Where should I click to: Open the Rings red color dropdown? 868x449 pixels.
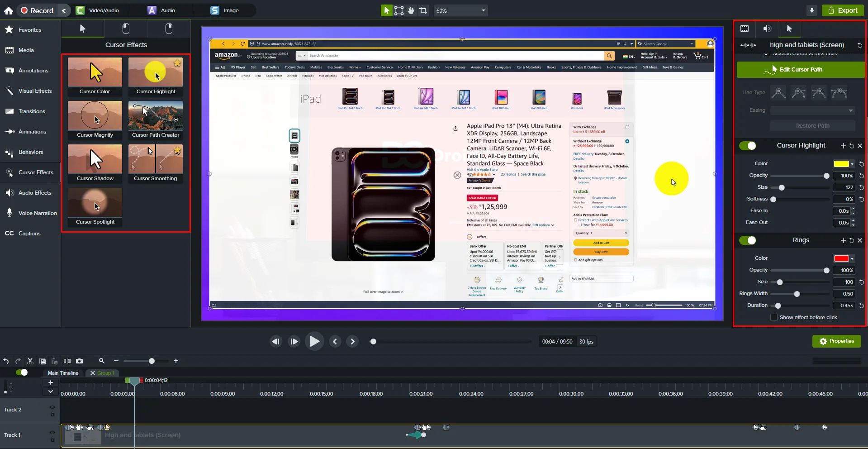coord(844,258)
